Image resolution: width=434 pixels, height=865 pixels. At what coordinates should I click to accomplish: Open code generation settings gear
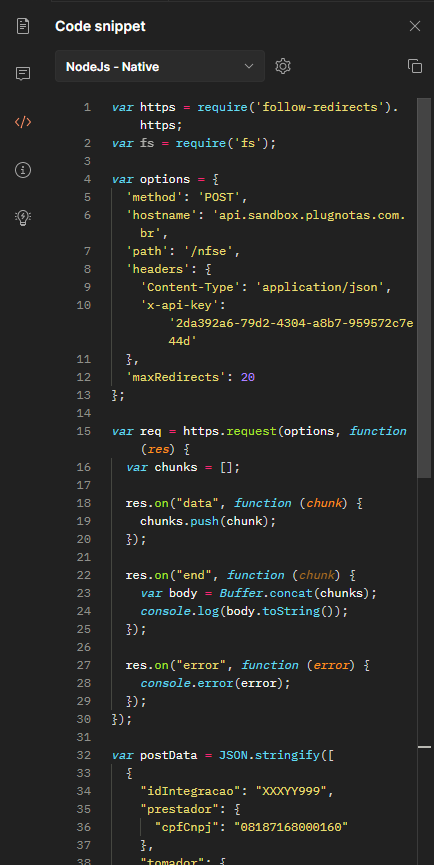coord(283,66)
